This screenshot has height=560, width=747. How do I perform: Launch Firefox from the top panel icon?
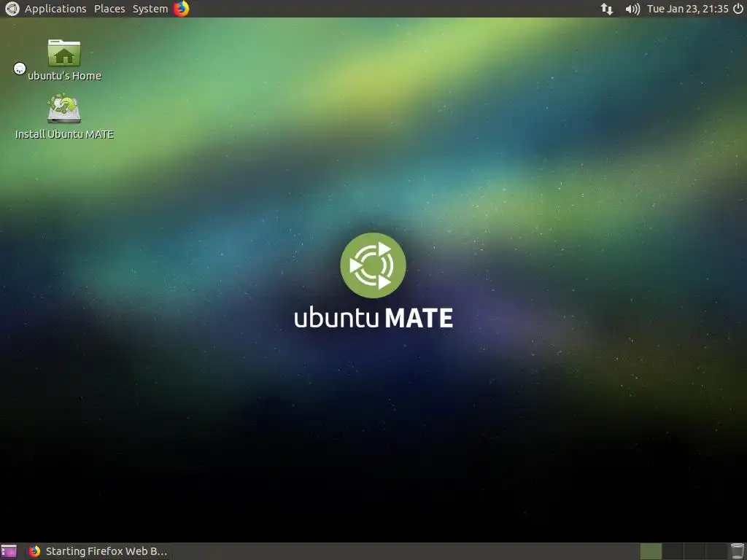tap(181, 9)
